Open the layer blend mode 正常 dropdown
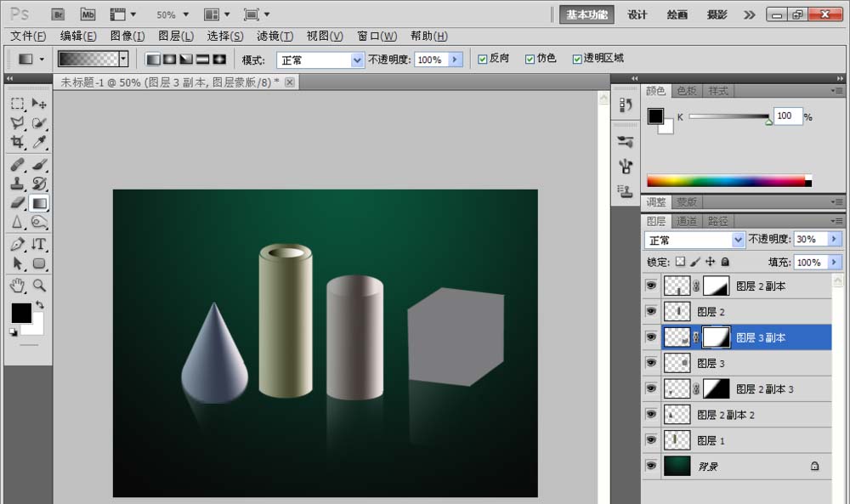Screen dimensions: 850x504 click(x=738, y=240)
